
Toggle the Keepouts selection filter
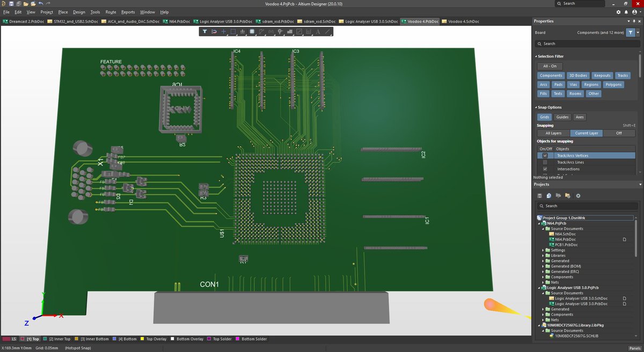(x=602, y=76)
